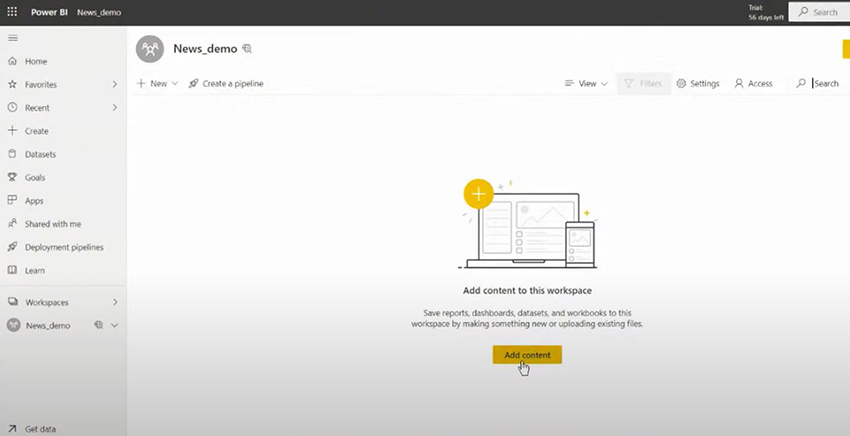Open the View dropdown menu
Image resolution: width=850 pixels, height=436 pixels.
click(587, 84)
